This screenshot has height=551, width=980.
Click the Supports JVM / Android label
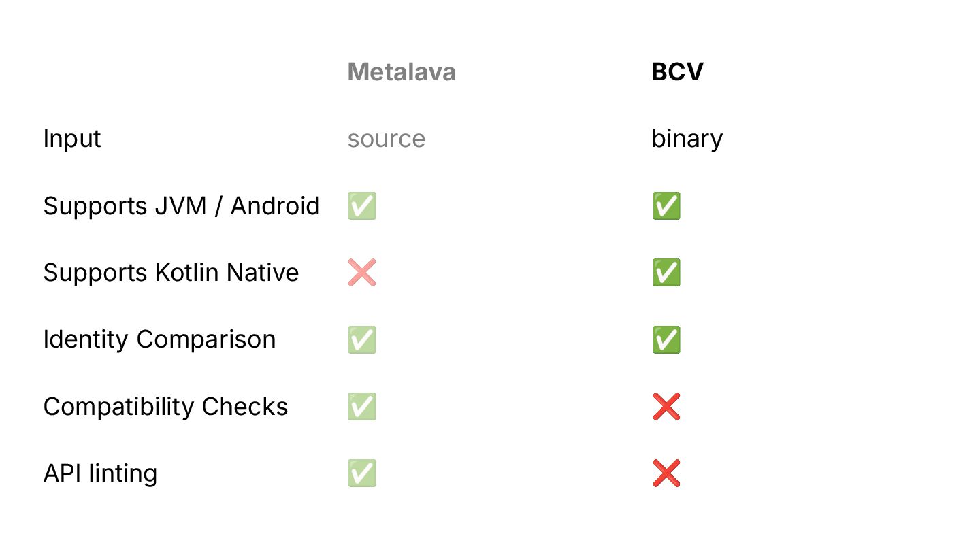click(181, 205)
